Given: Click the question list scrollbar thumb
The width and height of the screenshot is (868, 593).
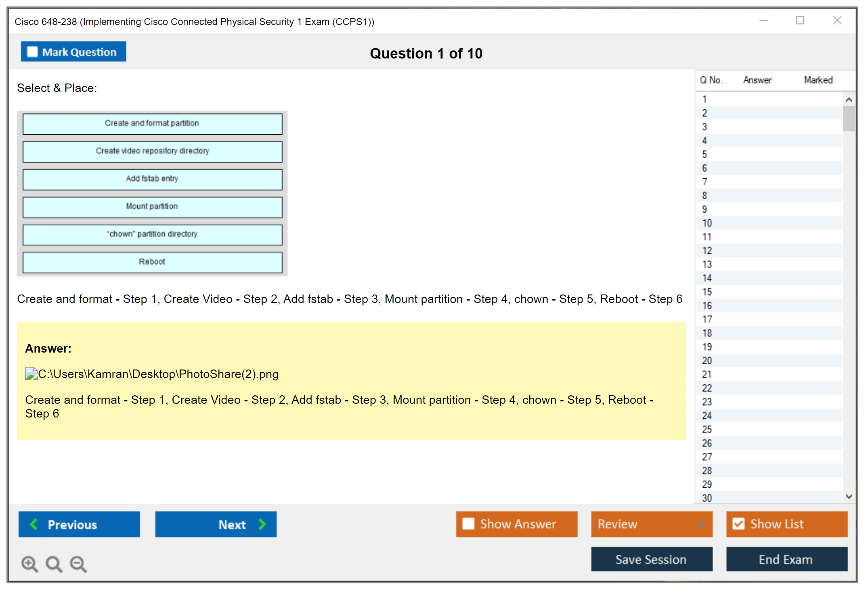Looking at the screenshot, I should tap(848, 119).
